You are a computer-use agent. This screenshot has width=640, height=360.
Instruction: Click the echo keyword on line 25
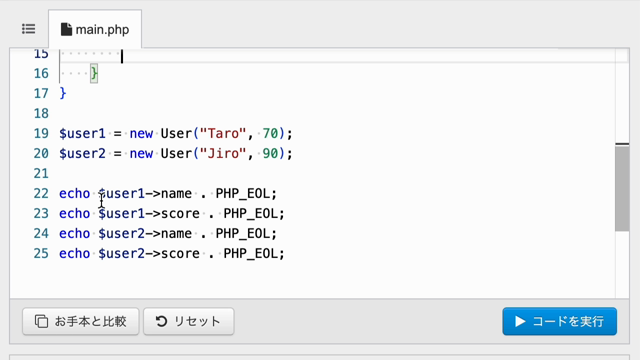pos(74,253)
